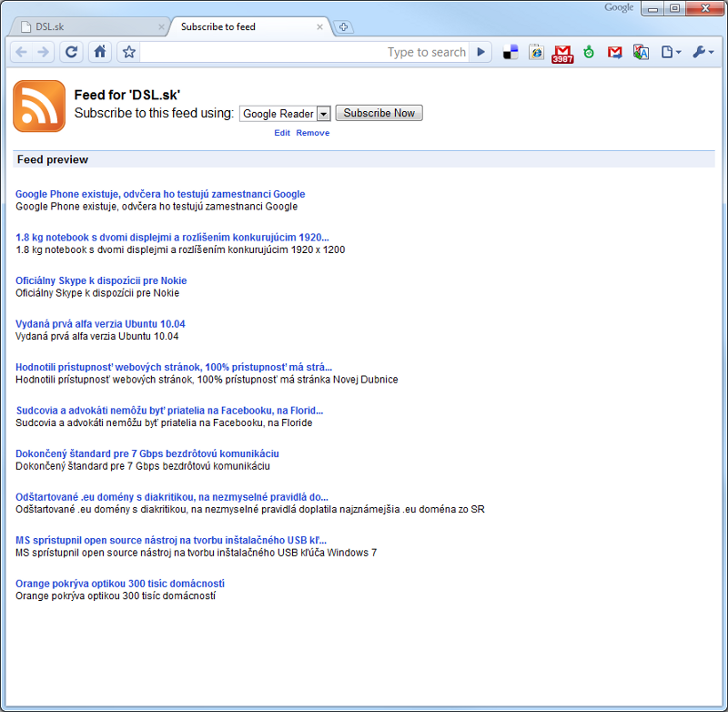Open Orange pokrýva optikou article link
This screenshot has height=712, width=728.
tap(120, 584)
